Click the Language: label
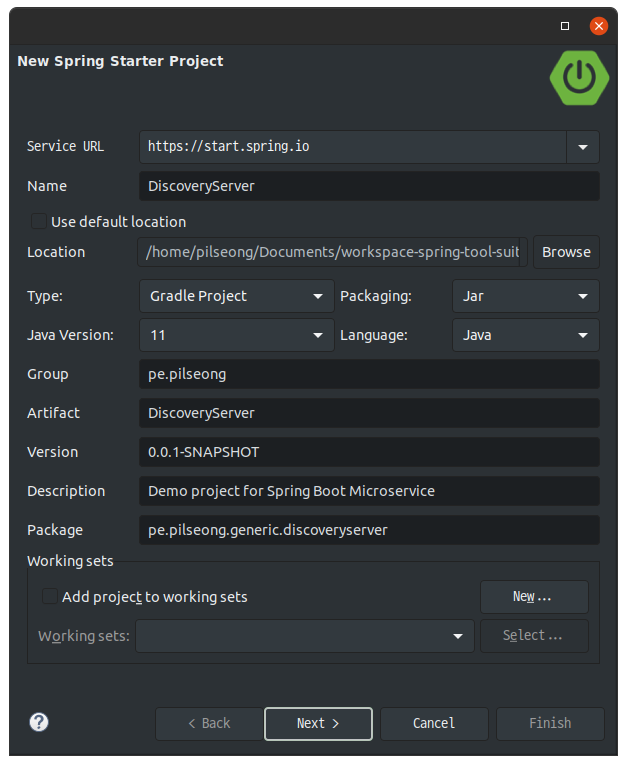The image size is (627, 765). (x=374, y=335)
